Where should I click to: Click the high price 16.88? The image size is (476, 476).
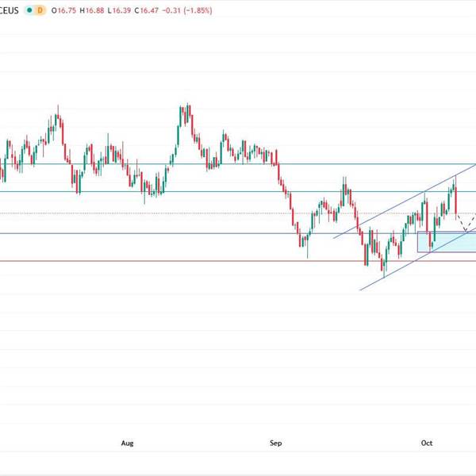[94, 10]
